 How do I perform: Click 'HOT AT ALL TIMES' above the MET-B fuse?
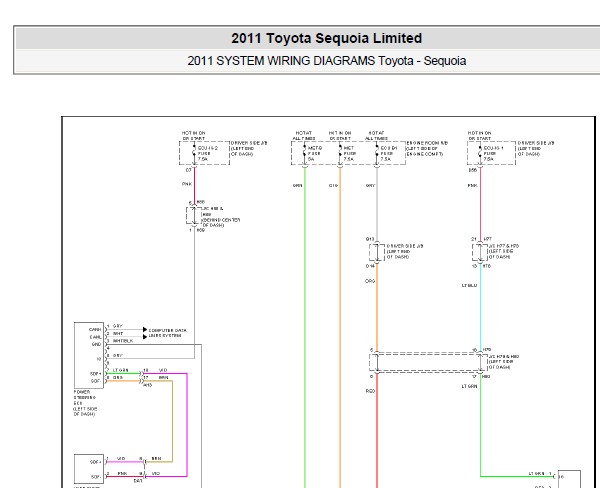coord(304,135)
